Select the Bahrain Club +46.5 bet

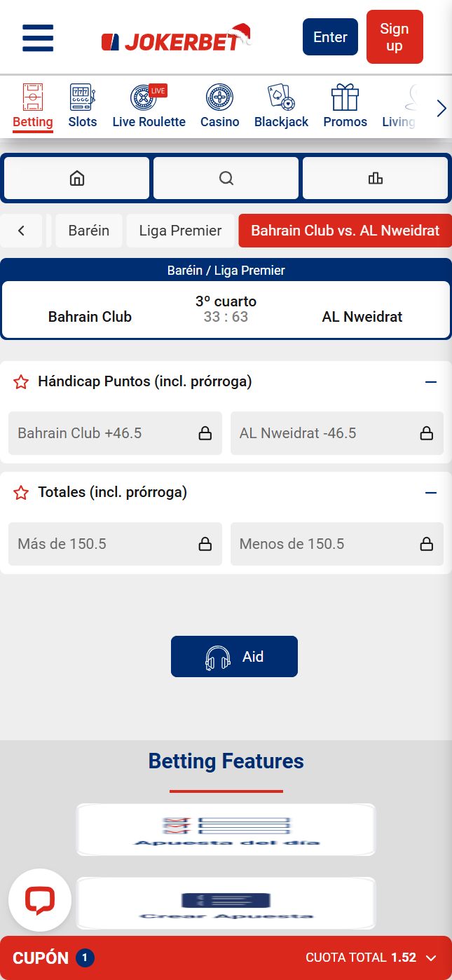point(115,433)
